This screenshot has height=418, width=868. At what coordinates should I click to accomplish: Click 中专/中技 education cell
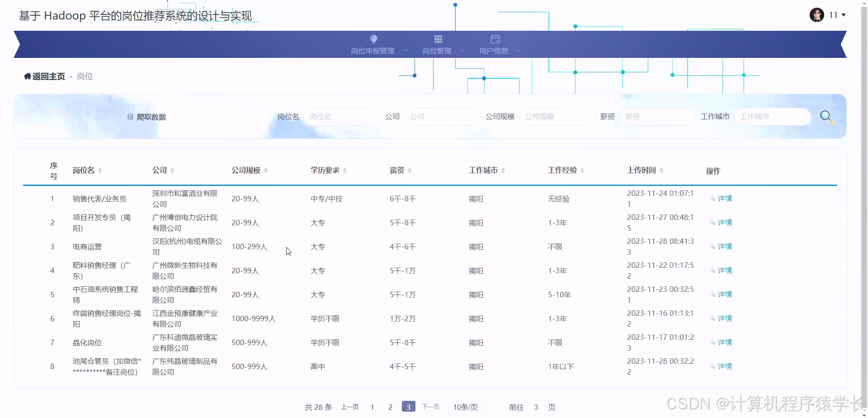click(326, 199)
